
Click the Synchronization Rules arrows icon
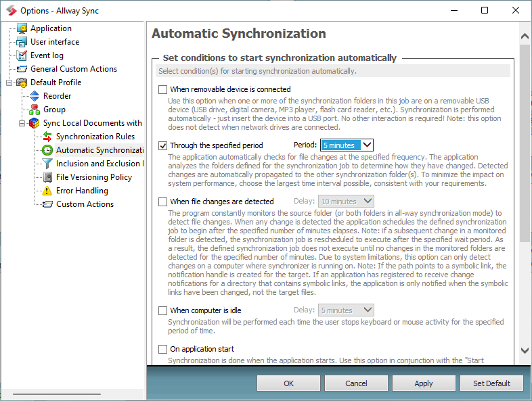pos(47,137)
